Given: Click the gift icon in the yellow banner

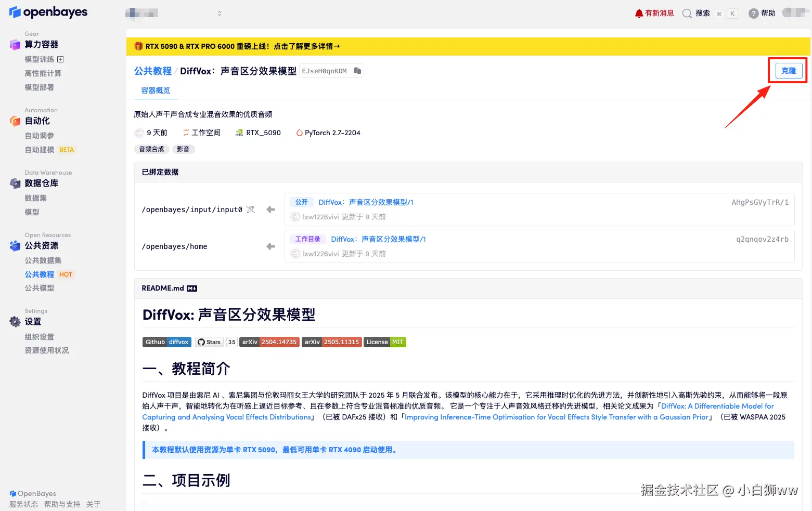Looking at the screenshot, I should [x=138, y=46].
